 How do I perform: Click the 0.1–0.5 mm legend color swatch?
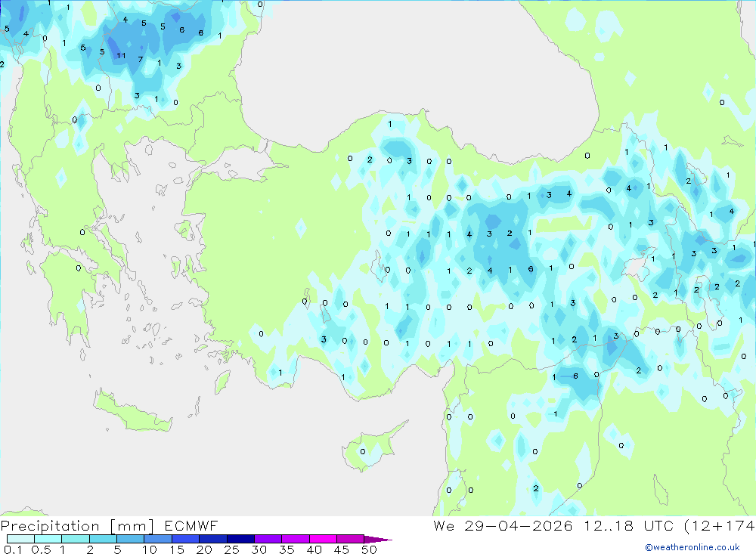[x=20, y=539]
